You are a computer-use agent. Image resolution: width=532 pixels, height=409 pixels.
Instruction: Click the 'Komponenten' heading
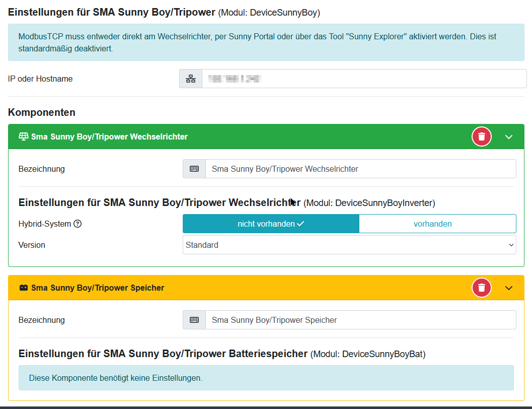point(42,112)
